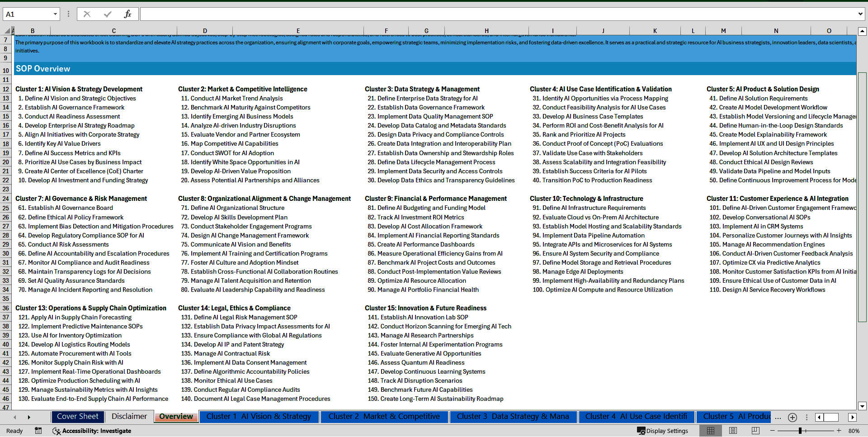Click the New Sheet plus icon
Screen dimensions: 868x437
792,417
